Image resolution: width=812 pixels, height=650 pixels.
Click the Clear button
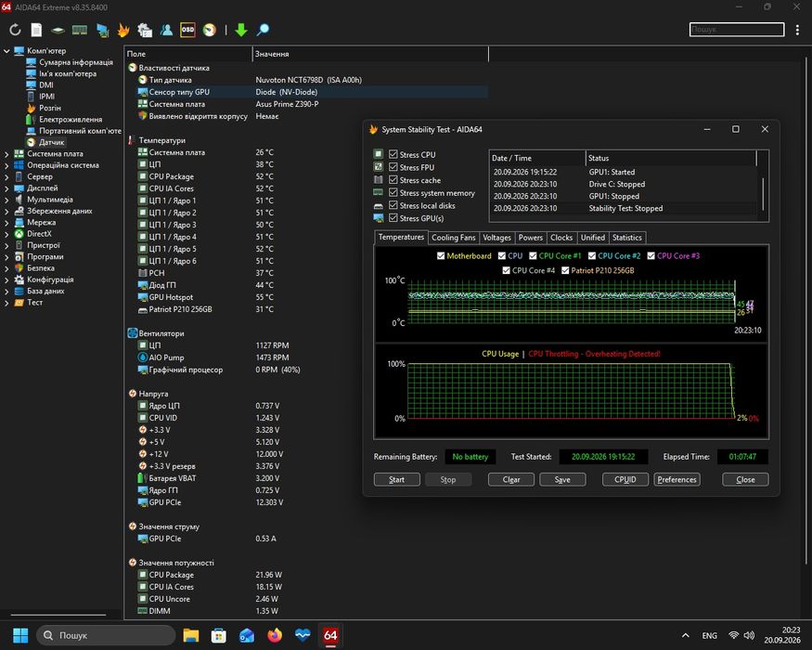511,479
